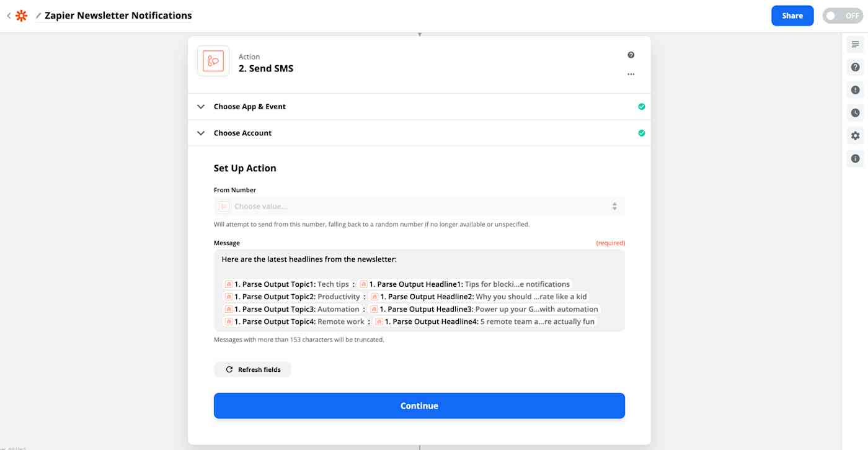Click the green checkmark on Choose Account
This screenshot has height=450, width=868.
[642, 132]
